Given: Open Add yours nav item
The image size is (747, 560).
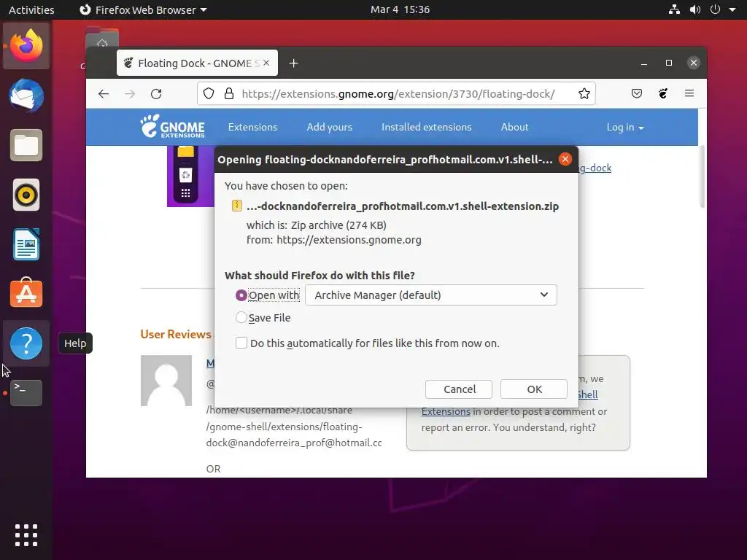Looking at the screenshot, I should (329, 127).
